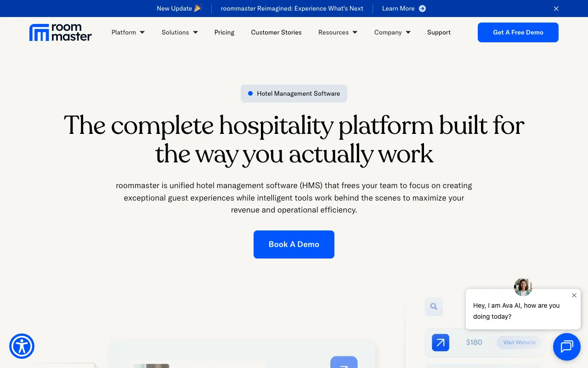
Task: Click the Hotel Management Software badge
Action: click(294, 93)
